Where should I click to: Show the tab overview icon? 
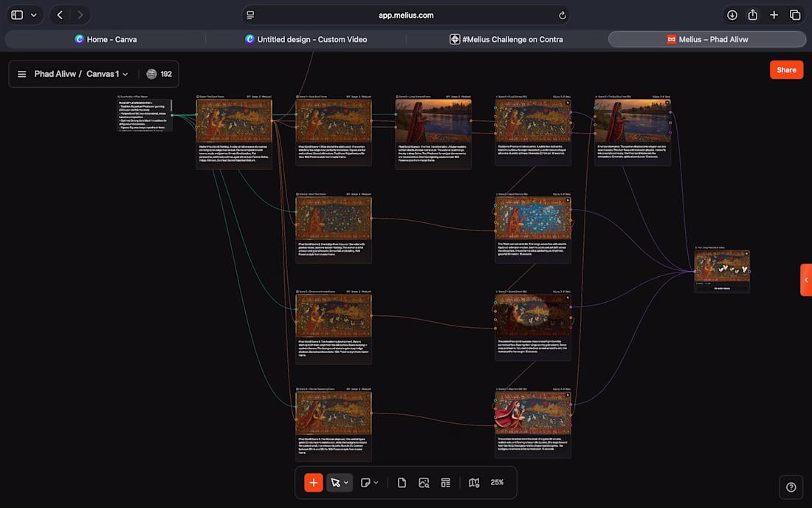[795, 15]
